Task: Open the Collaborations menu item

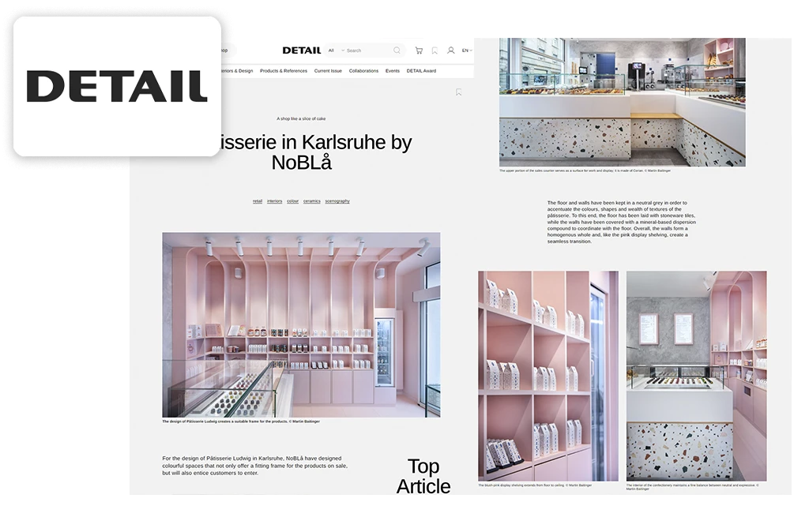Action: point(363,71)
